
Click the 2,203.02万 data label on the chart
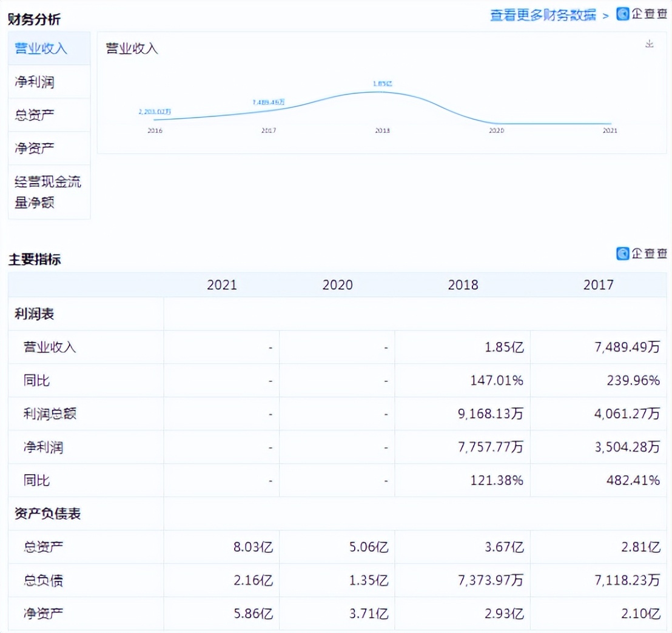tap(155, 112)
